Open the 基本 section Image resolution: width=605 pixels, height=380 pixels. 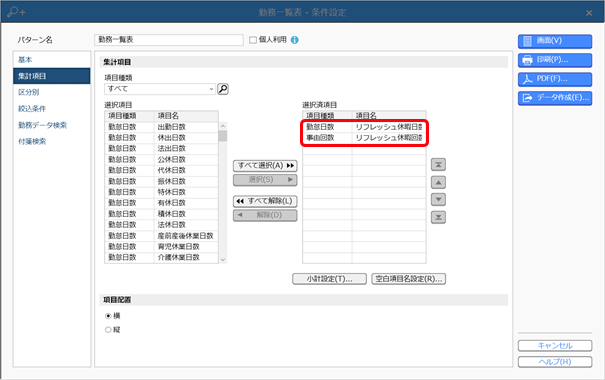[52, 60]
